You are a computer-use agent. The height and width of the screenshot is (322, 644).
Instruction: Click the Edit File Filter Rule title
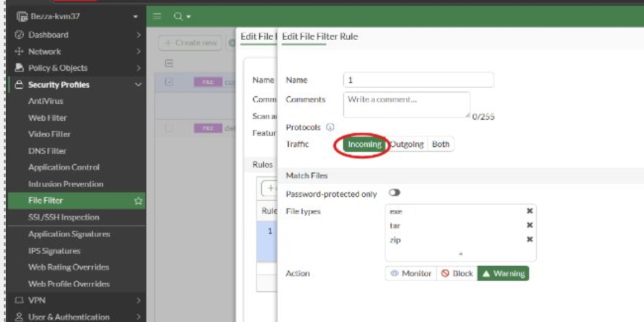[320, 37]
